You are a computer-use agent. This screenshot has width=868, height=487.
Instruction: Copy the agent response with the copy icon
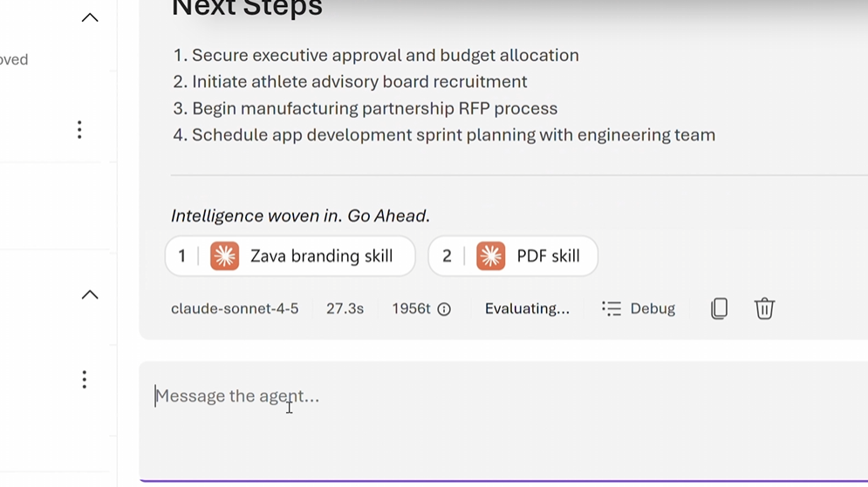click(719, 308)
